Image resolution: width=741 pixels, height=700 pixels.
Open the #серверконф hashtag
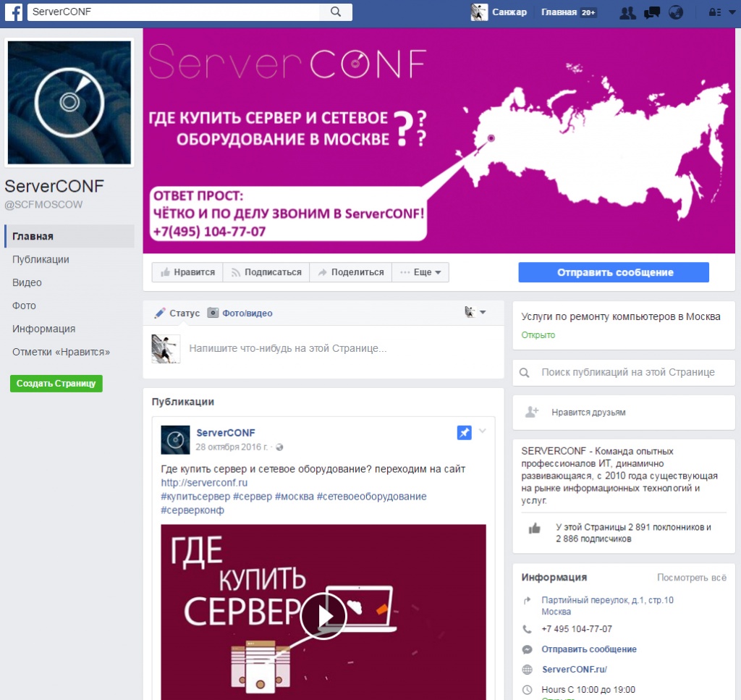click(192, 510)
